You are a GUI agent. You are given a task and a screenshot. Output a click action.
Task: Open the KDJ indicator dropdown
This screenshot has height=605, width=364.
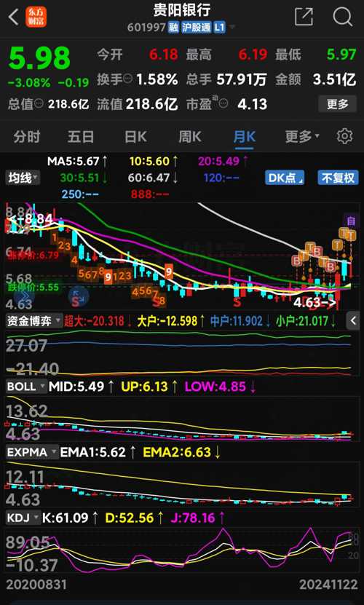pyautogui.click(x=23, y=518)
